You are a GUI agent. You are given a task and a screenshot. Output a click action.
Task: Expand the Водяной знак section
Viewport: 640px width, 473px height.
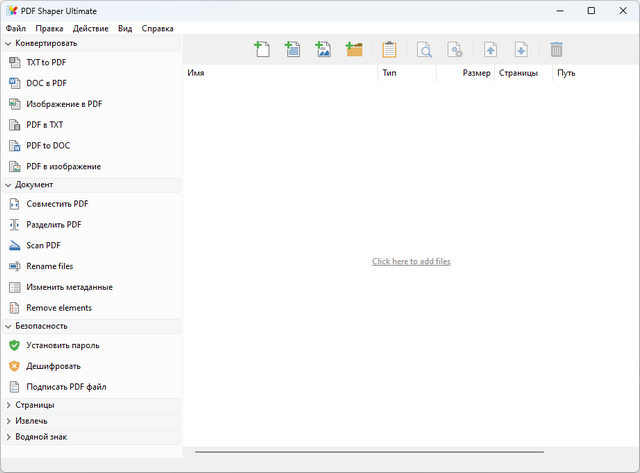[9, 437]
